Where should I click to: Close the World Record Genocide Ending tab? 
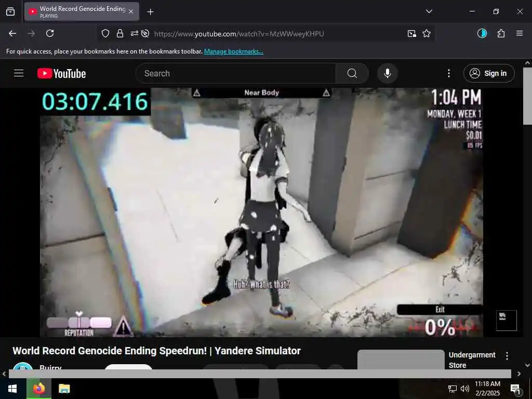pyautogui.click(x=131, y=12)
